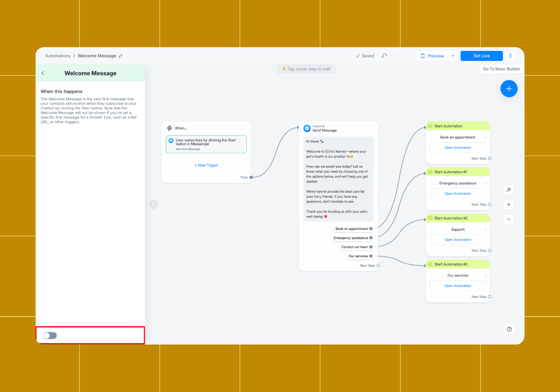The width and height of the screenshot is (560, 392).
Task: Click the Start Automation #1 header
Action: pyautogui.click(x=458, y=172)
